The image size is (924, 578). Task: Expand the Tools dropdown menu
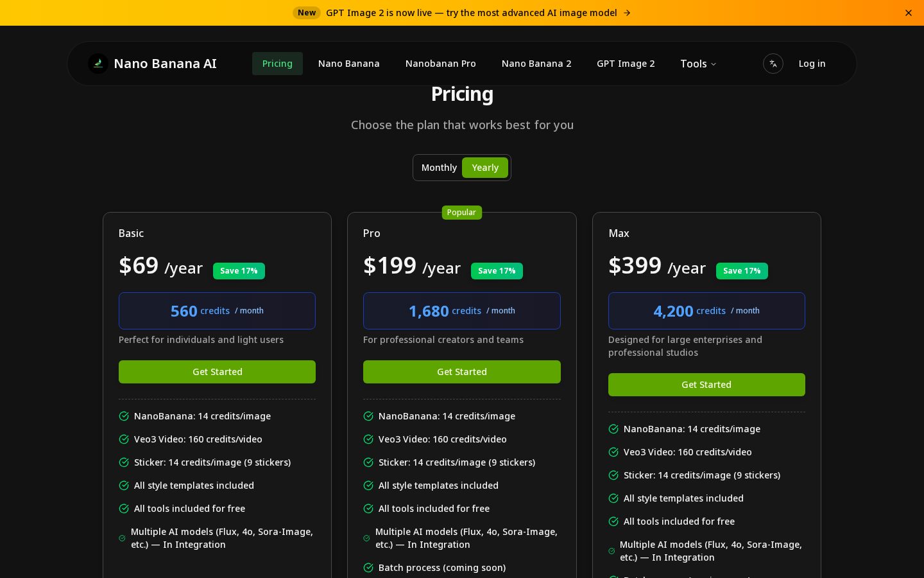coord(698,64)
